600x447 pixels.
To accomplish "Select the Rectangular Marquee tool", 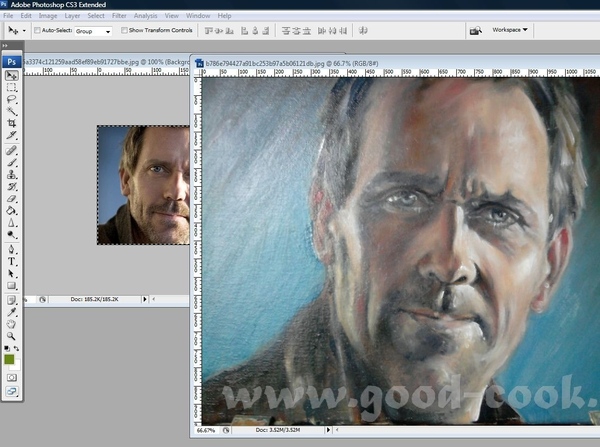I will 11,88.
